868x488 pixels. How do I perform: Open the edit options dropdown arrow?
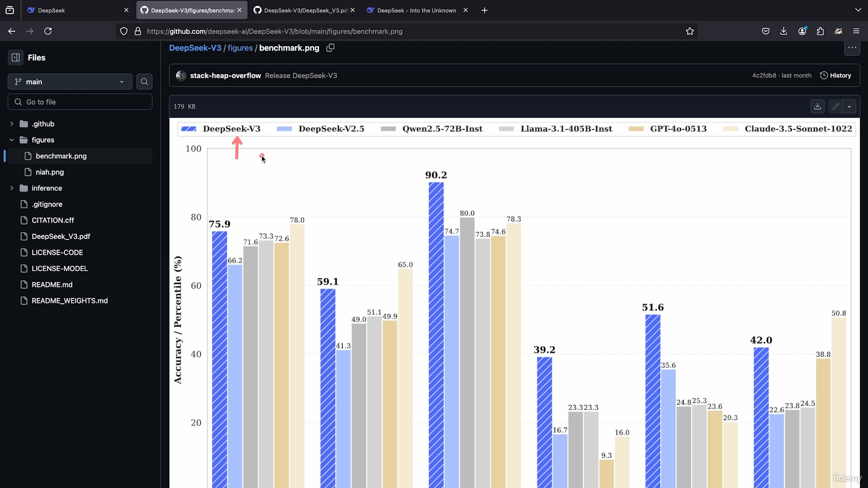849,107
